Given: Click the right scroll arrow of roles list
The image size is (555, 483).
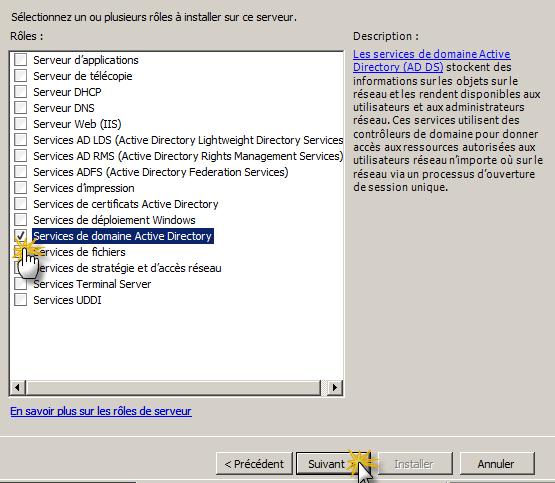Looking at the screenshot, I should pos(335,387).
